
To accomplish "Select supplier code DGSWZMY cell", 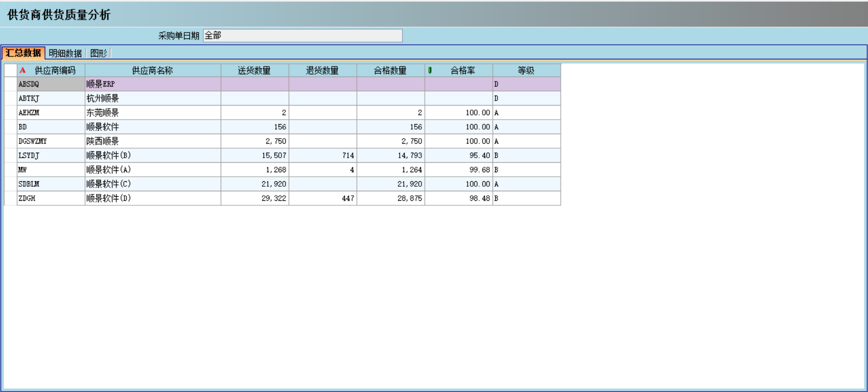I will [51, 141].
